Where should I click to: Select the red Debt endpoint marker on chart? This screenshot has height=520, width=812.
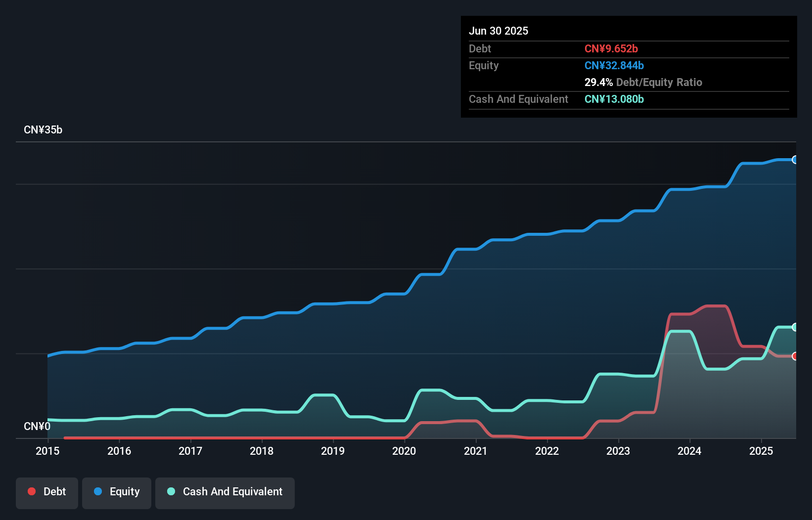coord(794,355)
